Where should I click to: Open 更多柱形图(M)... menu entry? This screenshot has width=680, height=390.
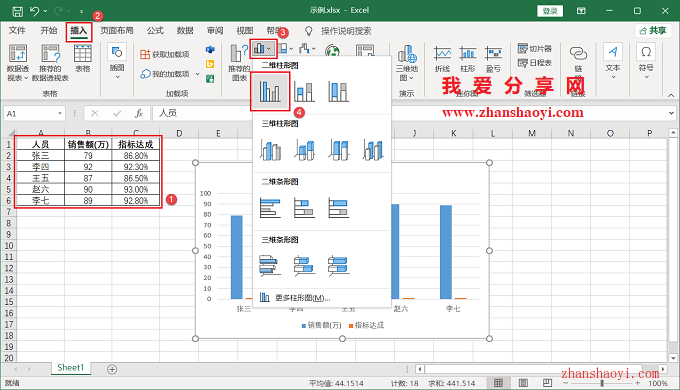pyautogui.click(x=321, y=298)
